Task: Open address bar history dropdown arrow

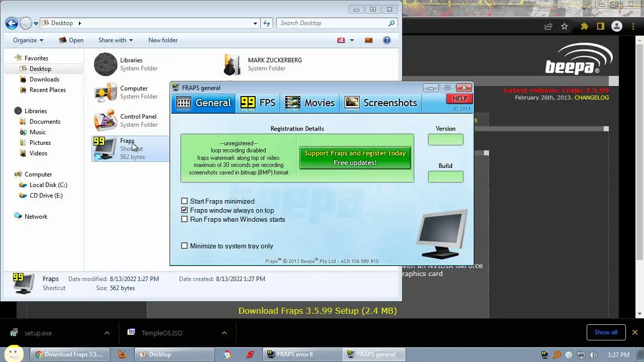Action: (x=256, y=23)
